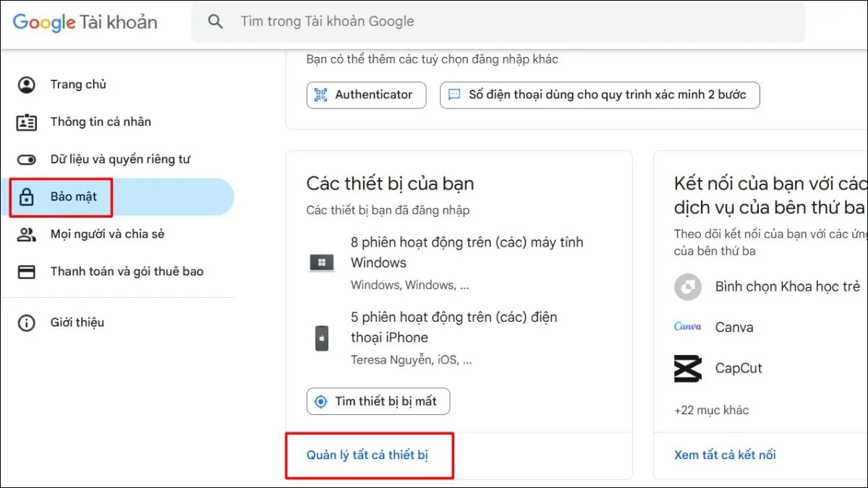This screenshot has width=868, height=488.
Task: Click the Bình chọn Khoa học trẻ icon
Action: [x=687, y=287]
